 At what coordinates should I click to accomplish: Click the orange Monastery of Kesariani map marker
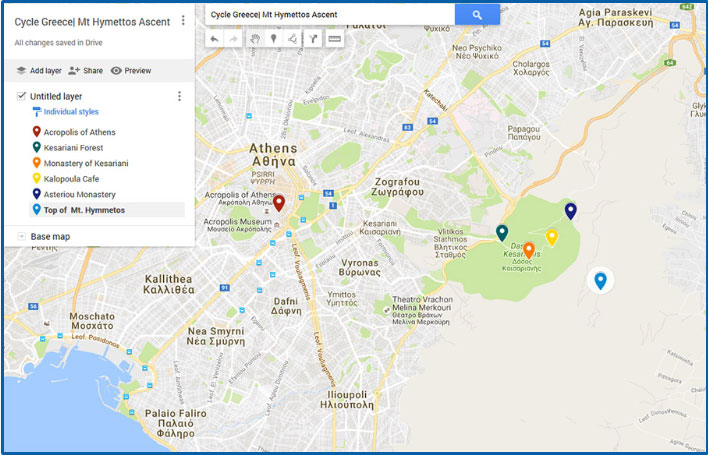click(529, 251)
